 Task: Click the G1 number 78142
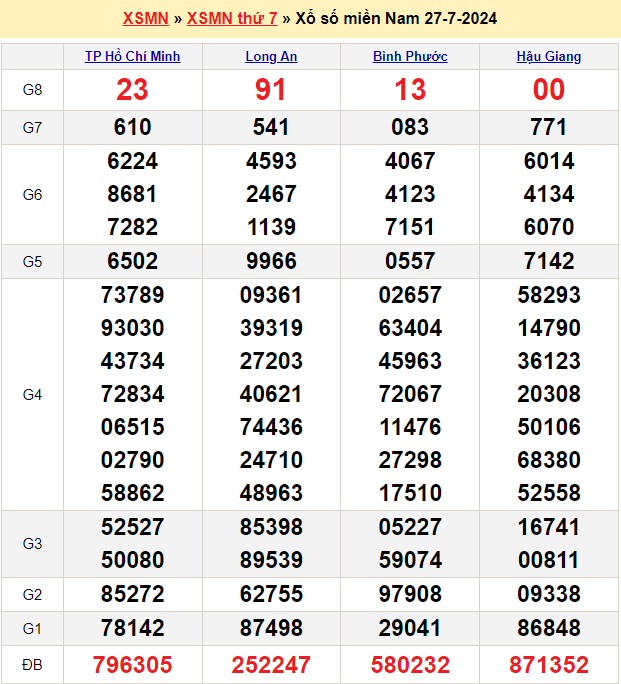[133, 628]
